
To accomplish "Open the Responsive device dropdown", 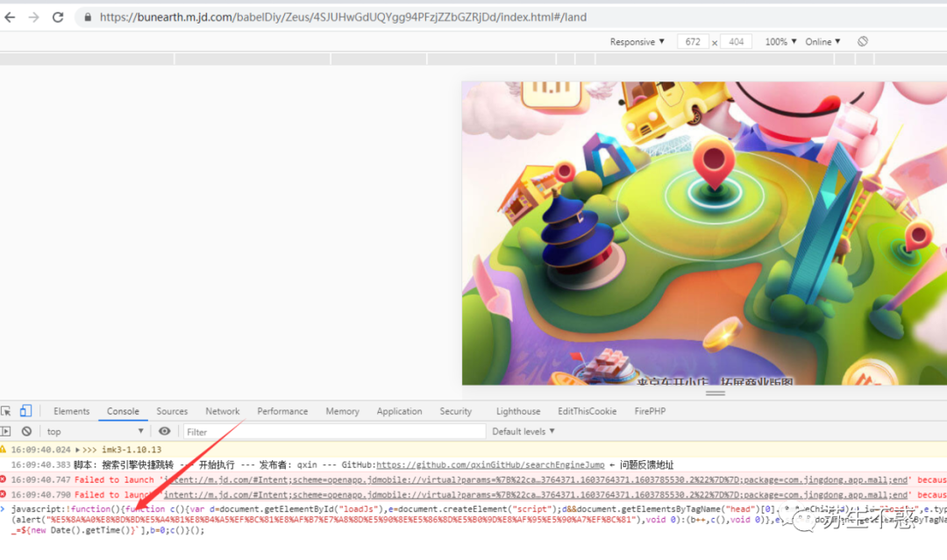I will pos(637,42).
